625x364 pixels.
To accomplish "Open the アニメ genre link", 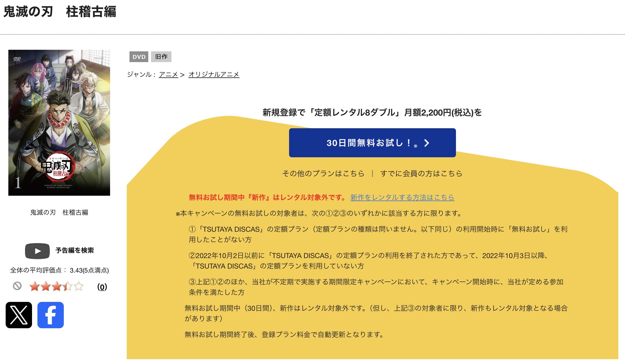I will tap(168, 74).
